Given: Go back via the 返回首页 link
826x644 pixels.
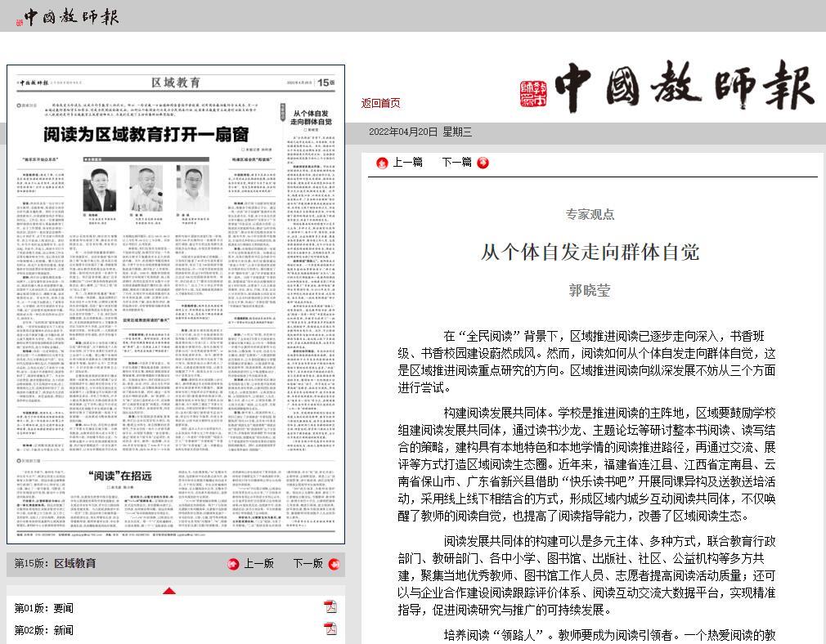Looking at the screenshot, I should pyautogui.click(x=380, y=103).
